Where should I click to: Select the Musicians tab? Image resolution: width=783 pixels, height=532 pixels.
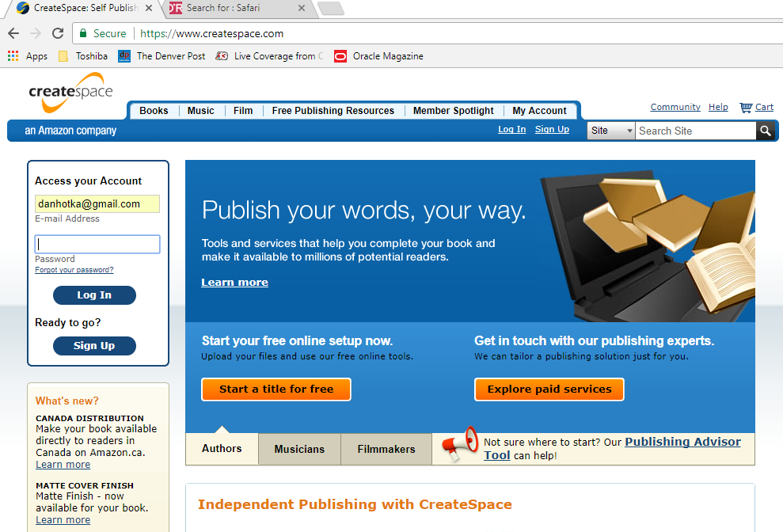tap(299, 449)
